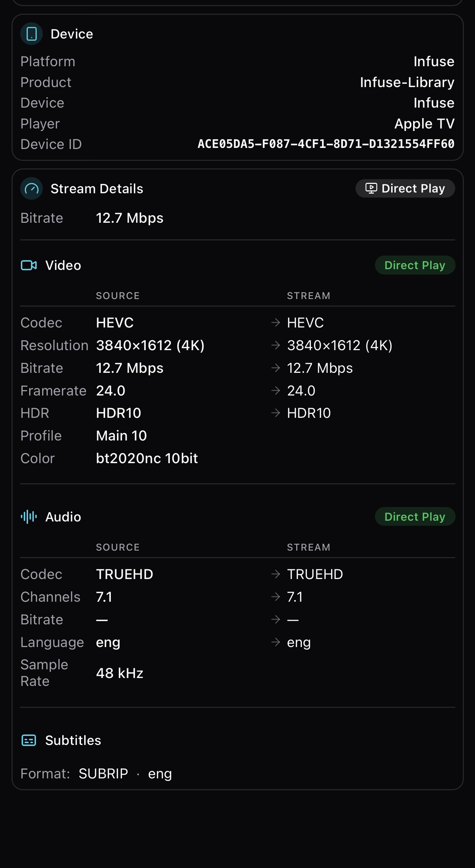Image resolution: width=475 pixels, height=868 pixels.
Task: Click the Stream Details gauge icon
Action: point(32,189)
